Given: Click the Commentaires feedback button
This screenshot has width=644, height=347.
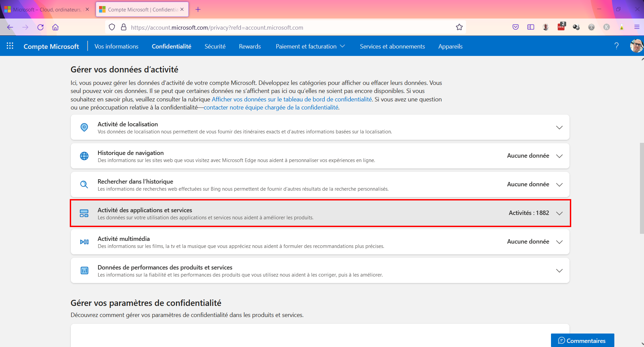Looking at the screenshot, I should 582,340.
